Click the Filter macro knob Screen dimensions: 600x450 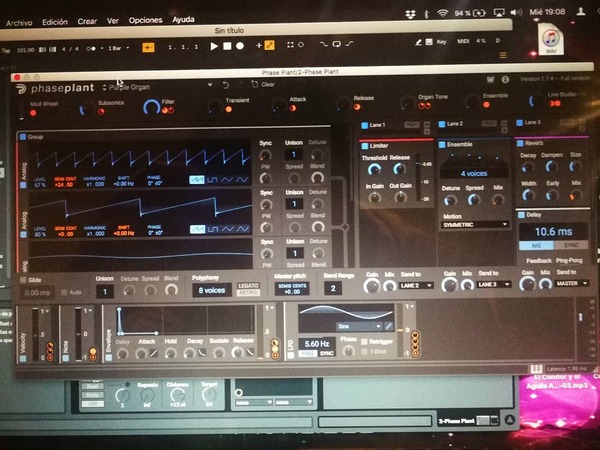coord(151,108)
